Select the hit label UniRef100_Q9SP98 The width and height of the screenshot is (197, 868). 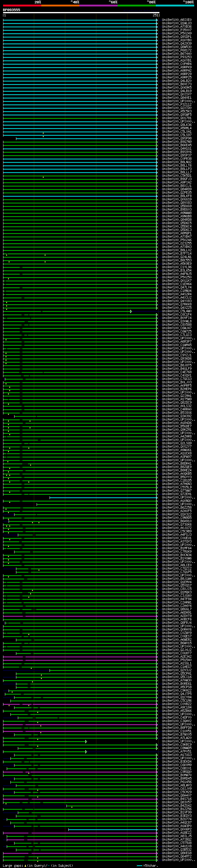[177, 138]
